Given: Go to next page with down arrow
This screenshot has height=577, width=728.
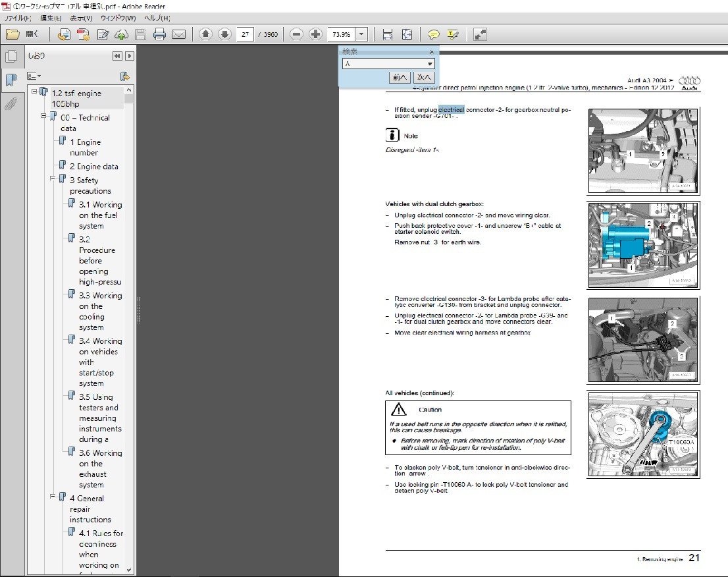Looking at the screenshot, I should pos(224,34).
